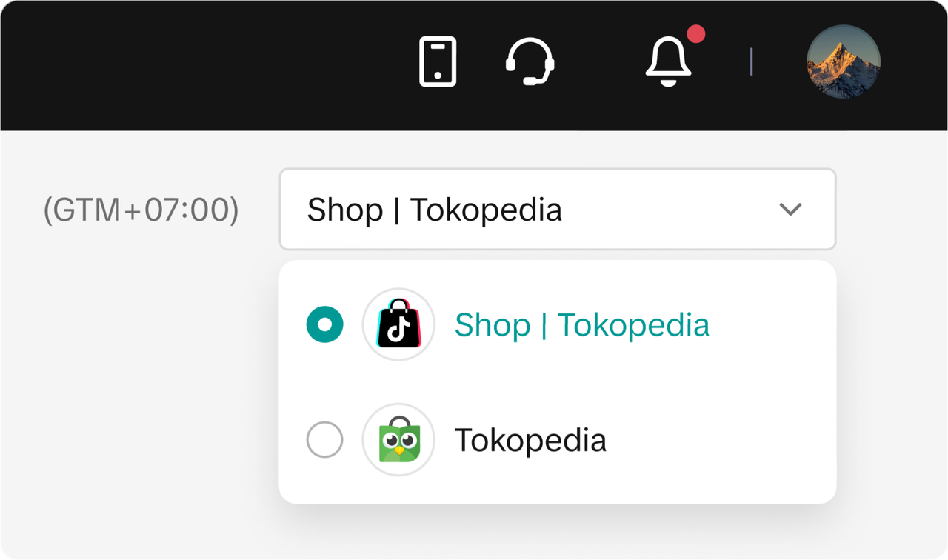The image size is (948, 560).
Task: Choose the teal Shop | Tokopedia option text
Action: coord(581,325)
